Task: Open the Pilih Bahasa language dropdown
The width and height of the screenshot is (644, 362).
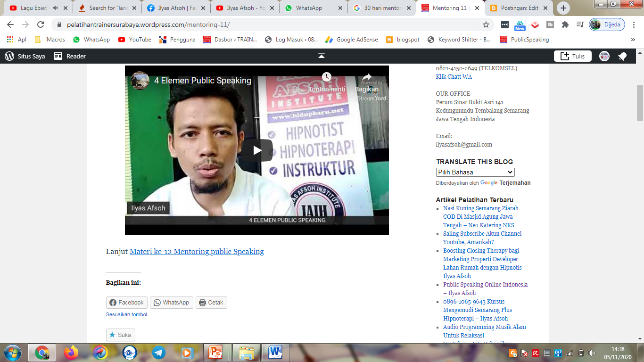Action: pos(475,172)
